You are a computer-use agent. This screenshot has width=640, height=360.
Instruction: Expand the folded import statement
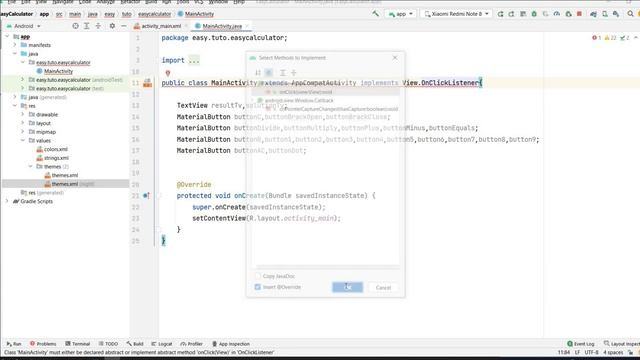pyautogui.click(x=194, y=60)
